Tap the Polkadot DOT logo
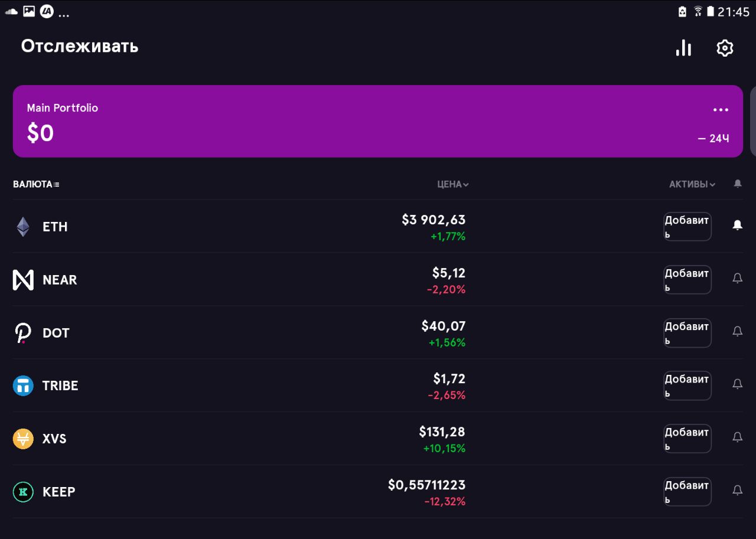756x539 pixels. (x=23, y=333)
